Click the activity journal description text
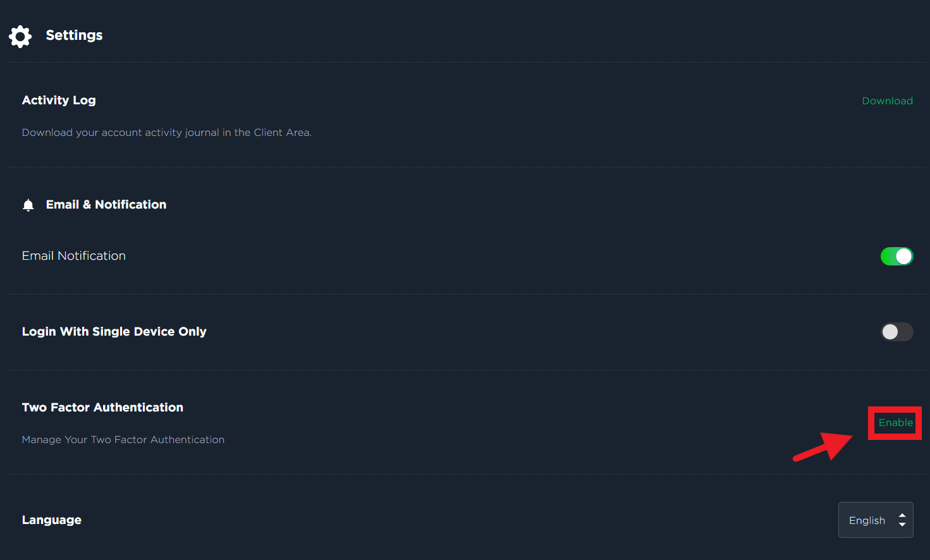This screenshot has height=560, width=930. pos(167,132)
